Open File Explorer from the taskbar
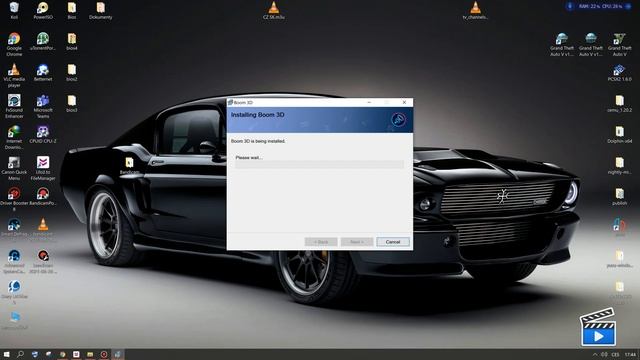The height and width of the screenshot is (360, 640). click(90, 354)
